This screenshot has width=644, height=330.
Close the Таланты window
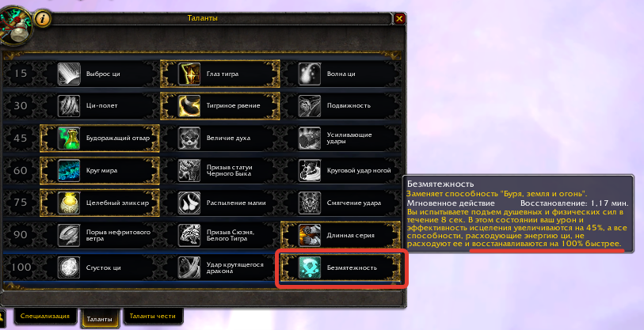click(398, 18)
